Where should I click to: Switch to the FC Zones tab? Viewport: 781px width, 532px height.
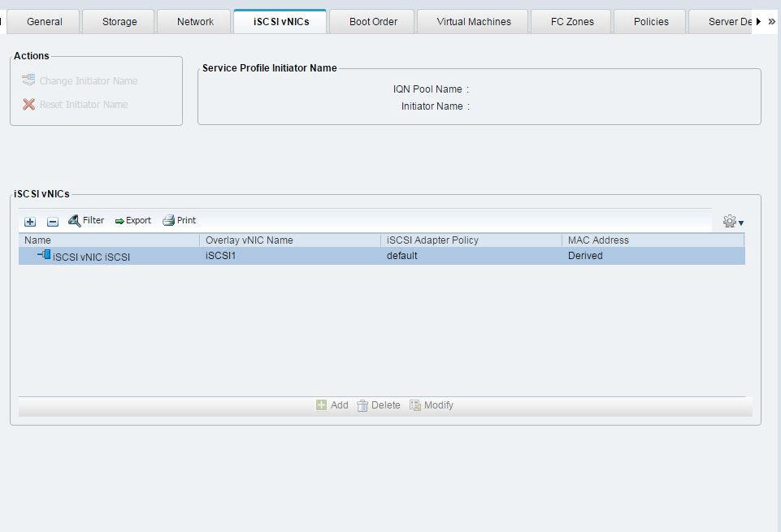(x=572, y=22)
